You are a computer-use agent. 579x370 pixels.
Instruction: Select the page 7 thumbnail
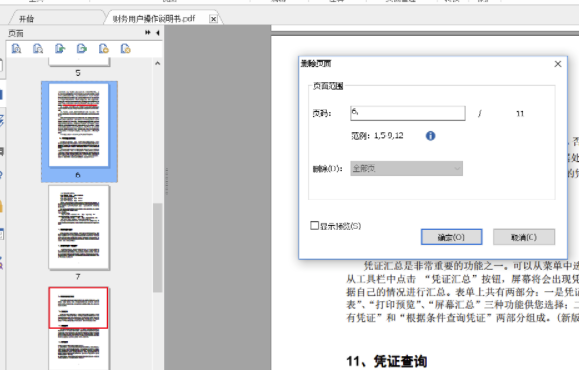click(x=79, y=227)
